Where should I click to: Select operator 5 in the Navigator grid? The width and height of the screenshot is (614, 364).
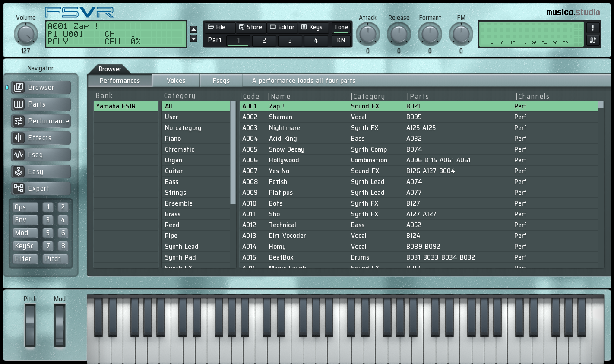pos(48,233)
